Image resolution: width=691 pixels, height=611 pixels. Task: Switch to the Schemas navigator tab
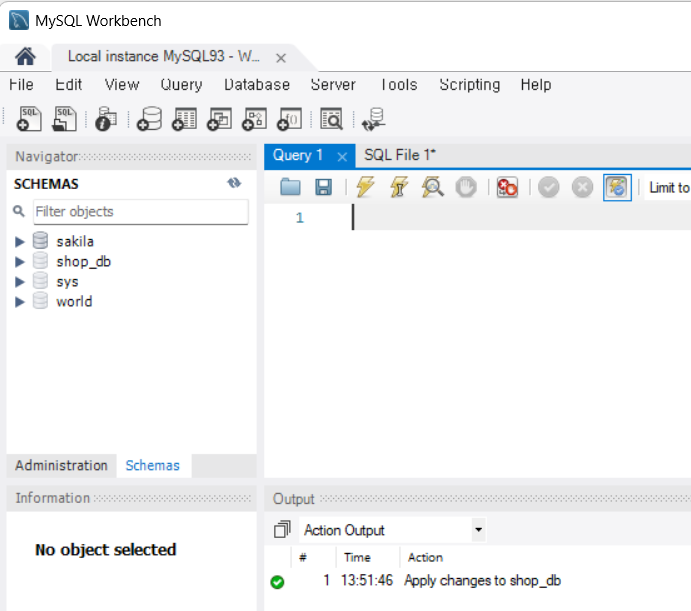click(152, 466)
